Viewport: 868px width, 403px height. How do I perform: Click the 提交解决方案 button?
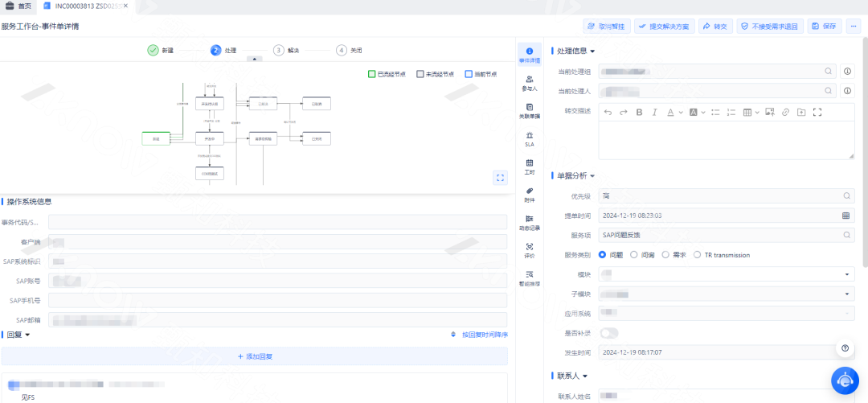663,26
